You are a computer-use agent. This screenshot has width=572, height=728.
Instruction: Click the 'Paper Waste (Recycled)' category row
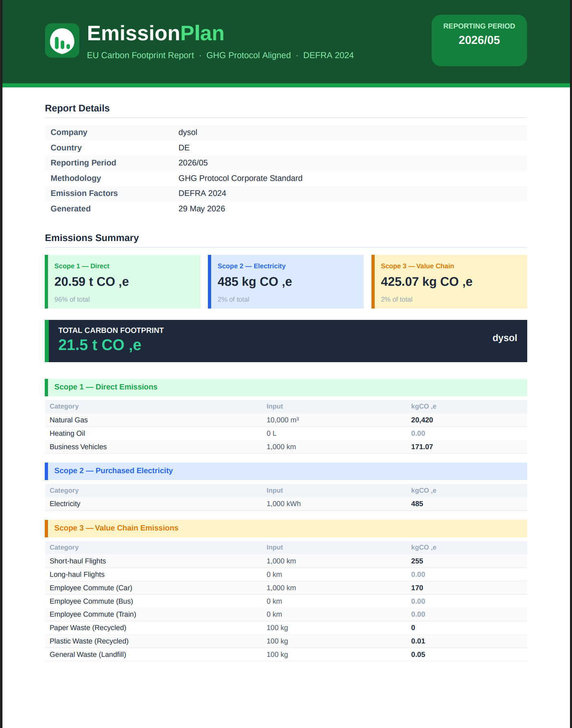click(286, 628)
